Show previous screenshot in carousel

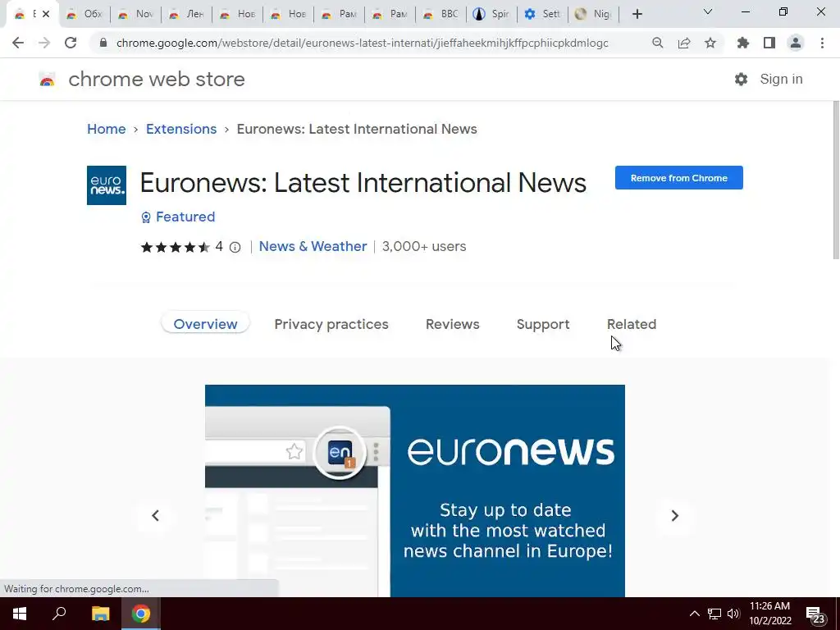click(155, 515)
